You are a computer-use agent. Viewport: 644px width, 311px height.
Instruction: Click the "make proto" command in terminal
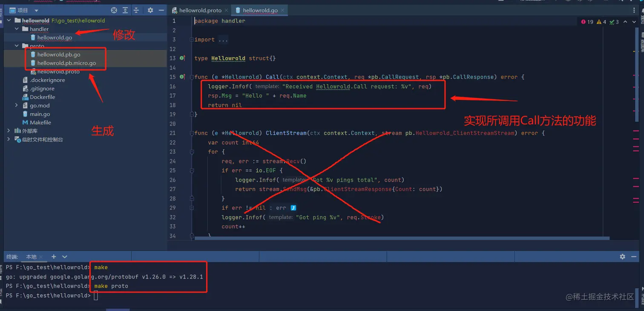coord(111,286)
